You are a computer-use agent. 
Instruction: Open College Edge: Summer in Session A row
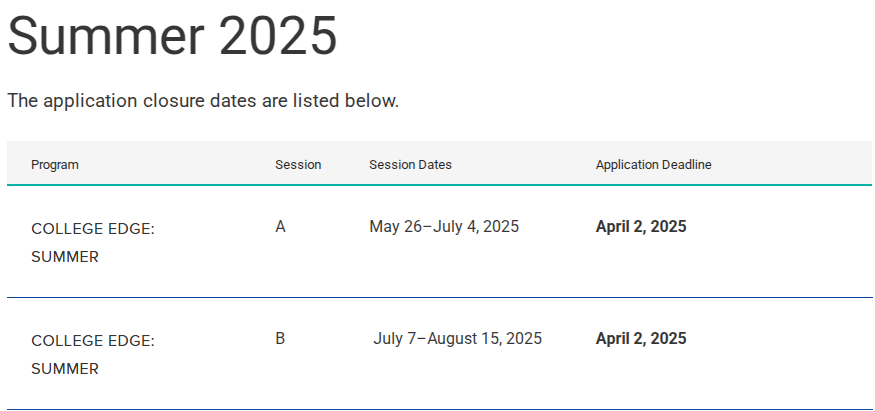93,243
